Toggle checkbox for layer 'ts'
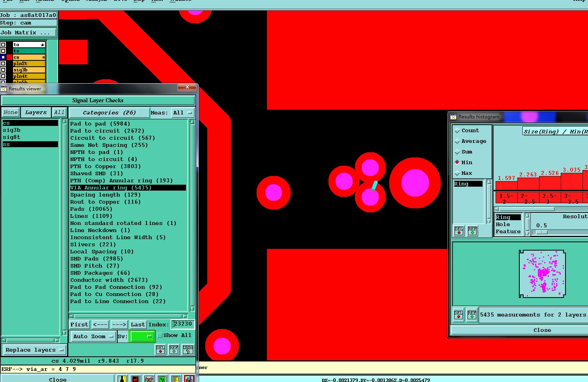 (x=3, y=51)
